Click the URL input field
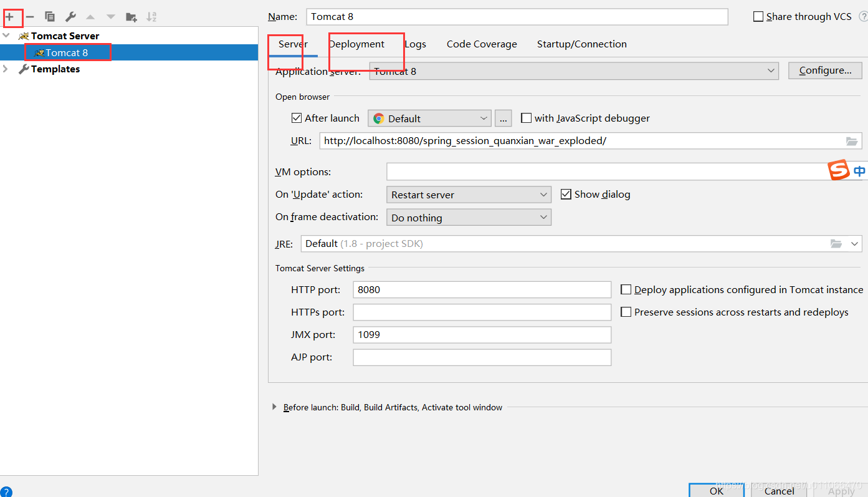Image resolution: width=868 pixels, height=497 pixels. pyautogui.click(x=591, y=141)
